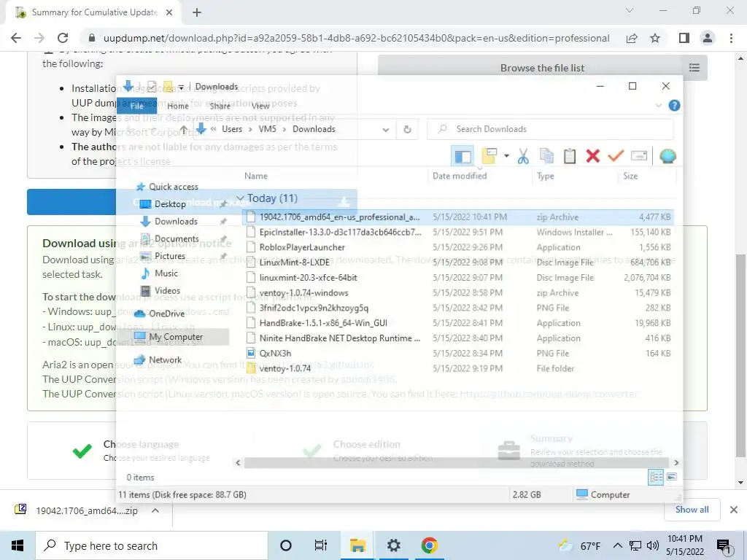Open Classic Explorer settings shell icon
Viewport: 747px width, 560px height.
tap(667, 156)
